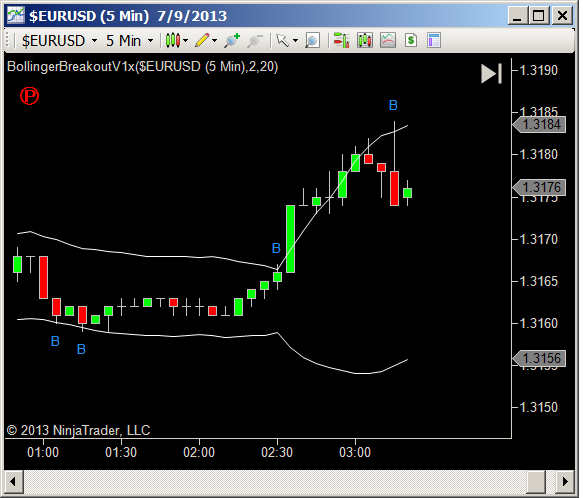Click the 02:00 time axis label

(x=199, y=452)
